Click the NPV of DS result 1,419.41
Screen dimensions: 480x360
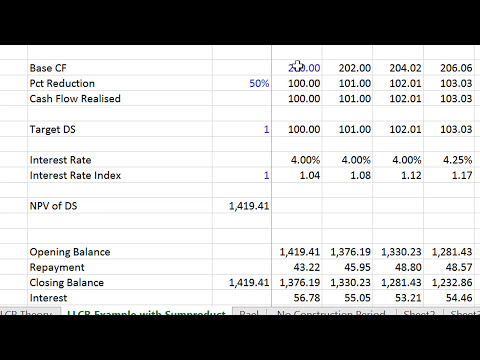tap(242, 206)
